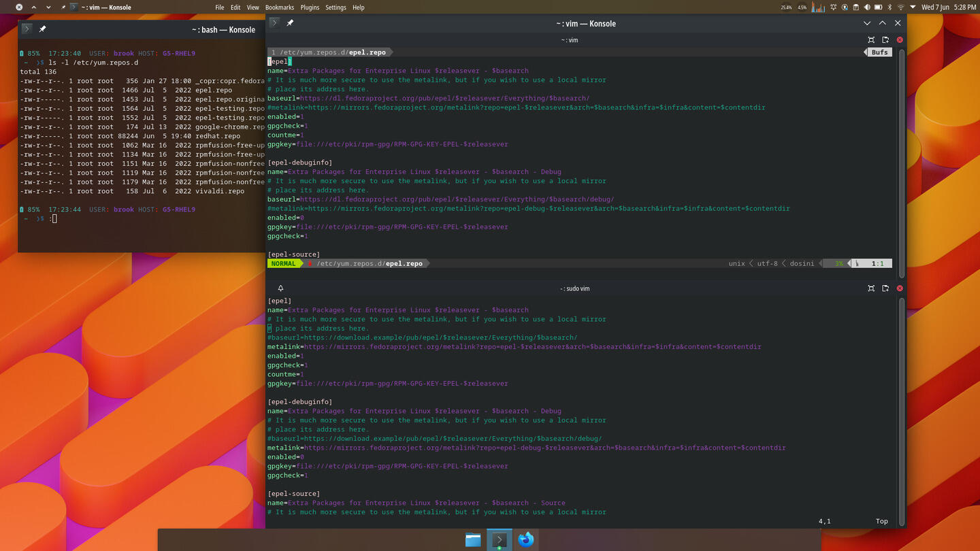
Task: Toggle keep-above pin in vim Konsole titlebar
Action: point(290,23)
